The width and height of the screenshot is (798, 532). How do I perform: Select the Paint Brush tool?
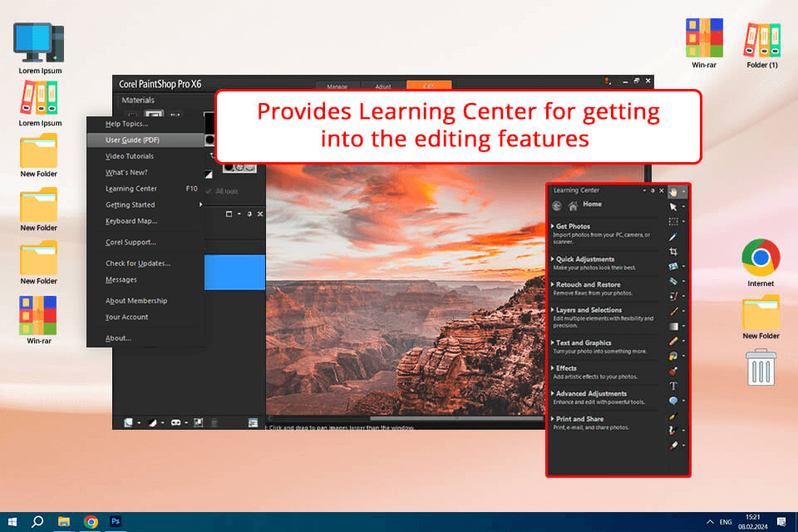point(672,311)
